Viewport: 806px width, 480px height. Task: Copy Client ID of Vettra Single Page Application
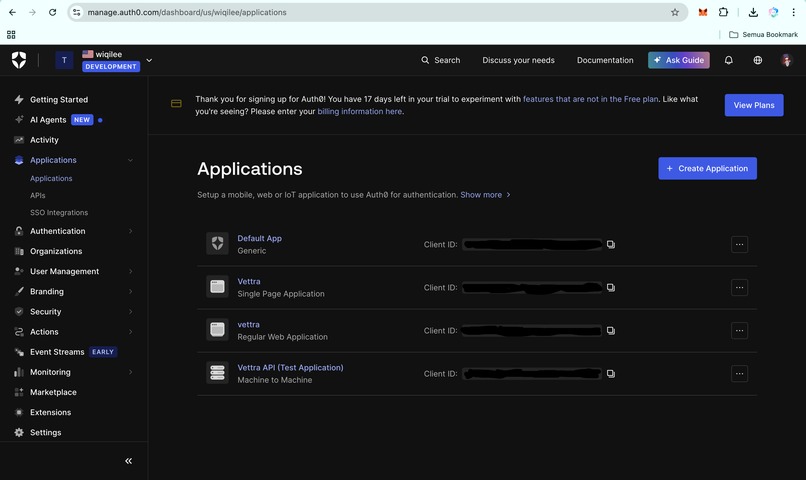tap(611, 288)
